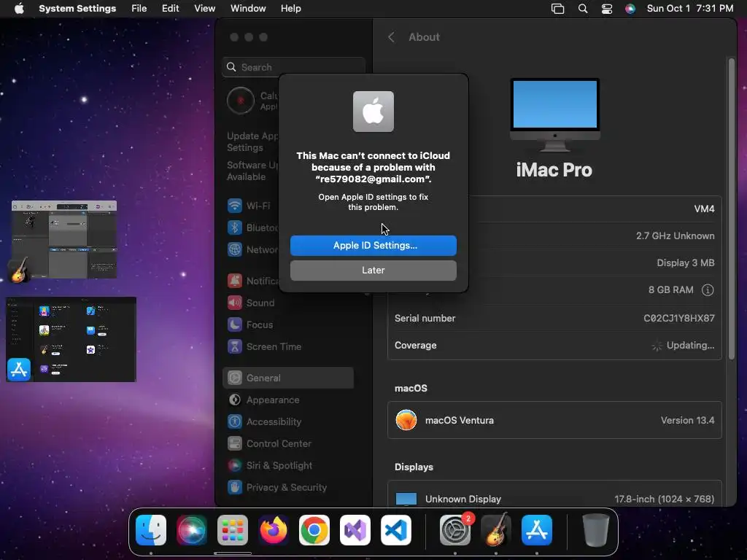Viewport: 747px width, 560px height.
Task: Click the Stage Manager icon in the menu bar
Action: point(557,9)
